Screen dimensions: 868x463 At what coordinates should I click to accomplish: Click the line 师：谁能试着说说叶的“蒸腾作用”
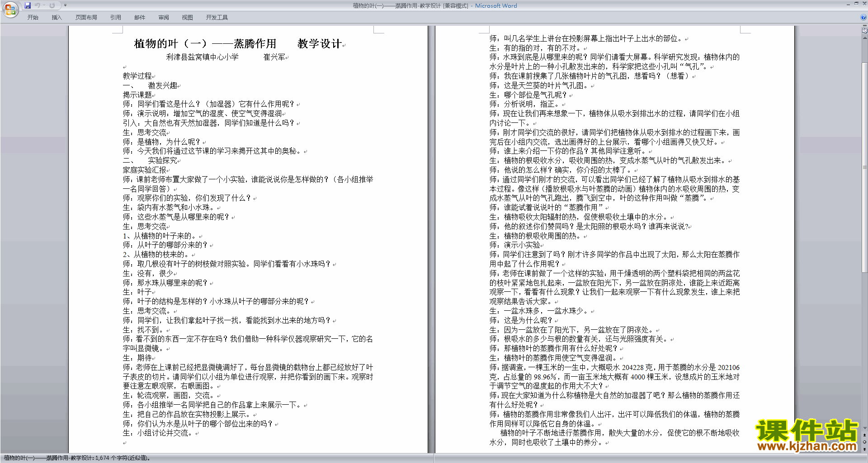pos(547,207)
